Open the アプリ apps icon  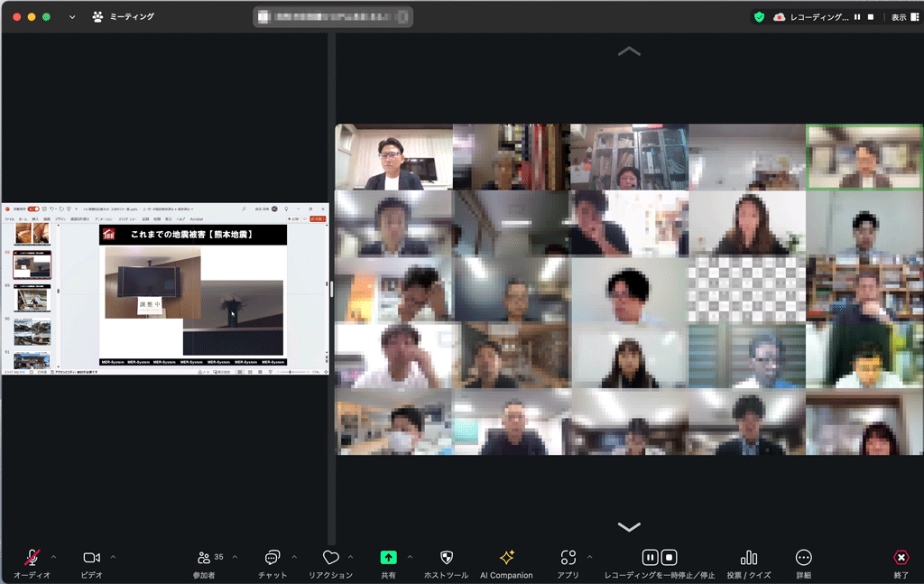568,558
